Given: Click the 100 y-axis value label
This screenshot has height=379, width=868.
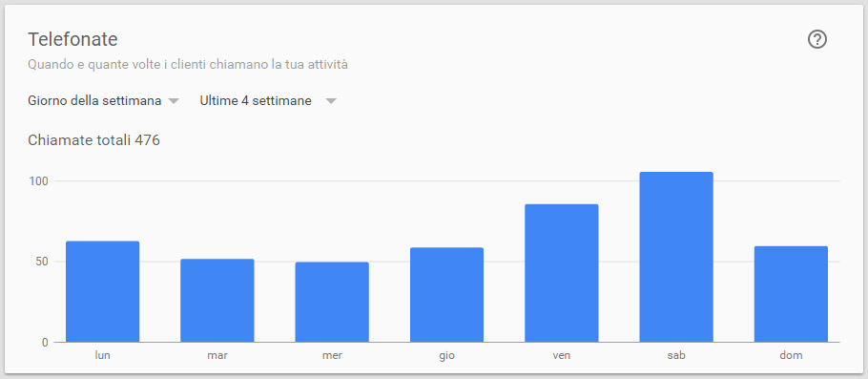Looking at the screenshot, I should click(39, 181).
